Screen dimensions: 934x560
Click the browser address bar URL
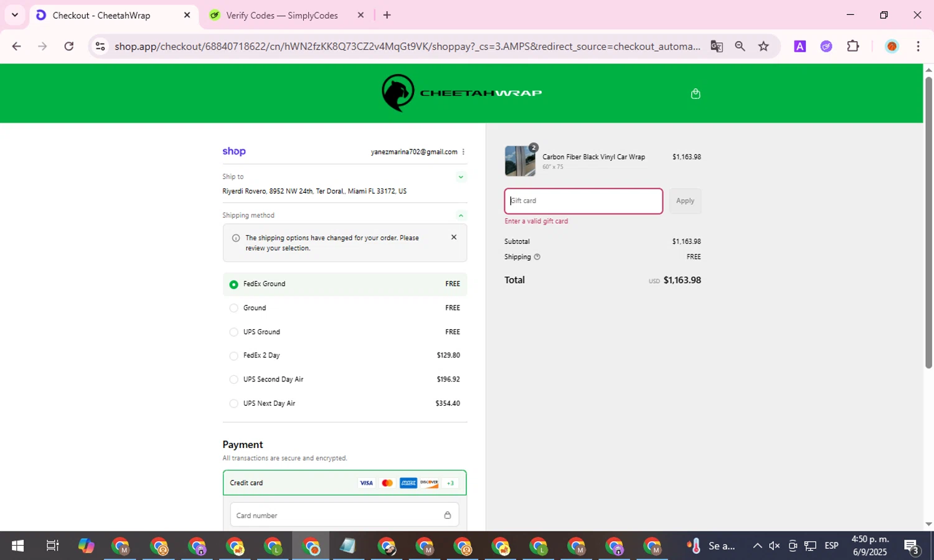pos(407,47)
